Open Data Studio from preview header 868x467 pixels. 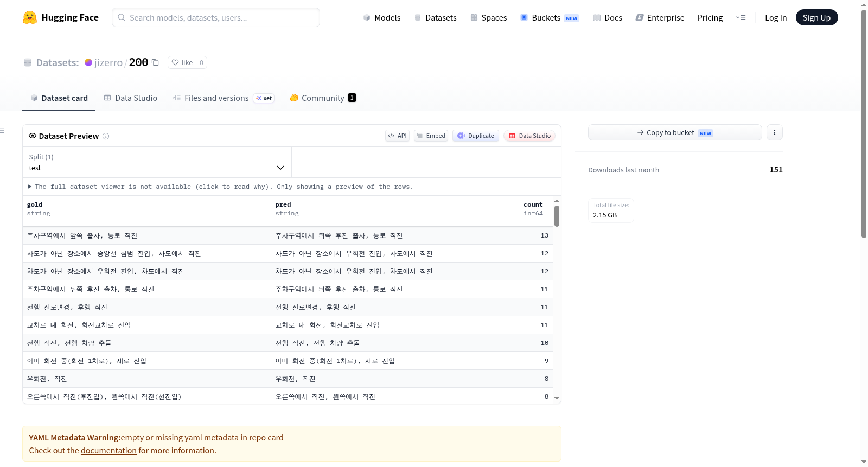pos(529,136)
